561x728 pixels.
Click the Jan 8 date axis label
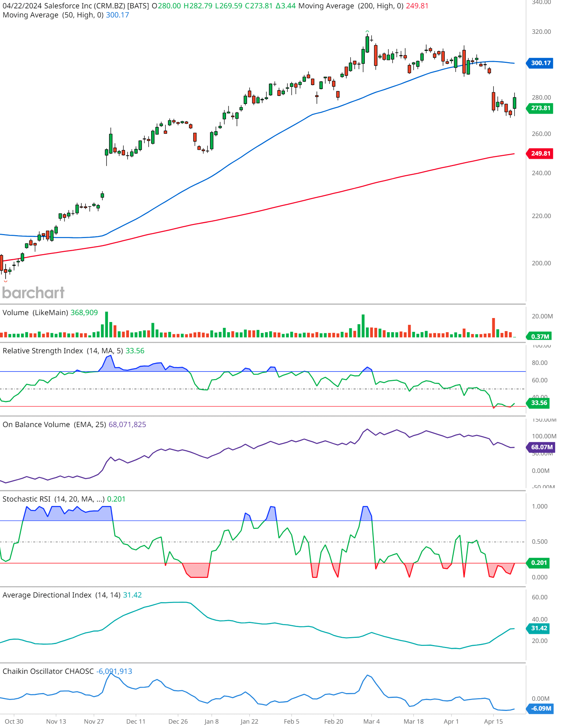pyautogui.click(x=211, y=721)
